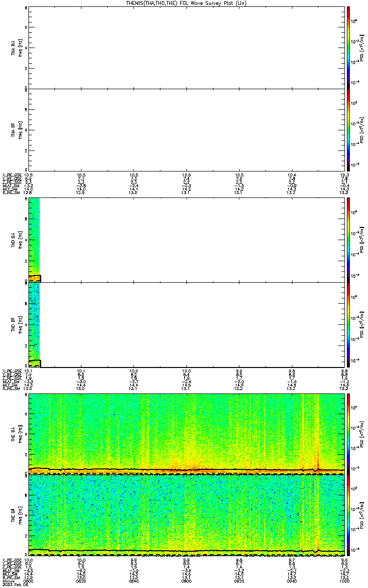The width and height of the screenshot is (368, 588).
Task: Click the THD B-perpendicular data strip near 0800
Action: click(x=34, y=240)
